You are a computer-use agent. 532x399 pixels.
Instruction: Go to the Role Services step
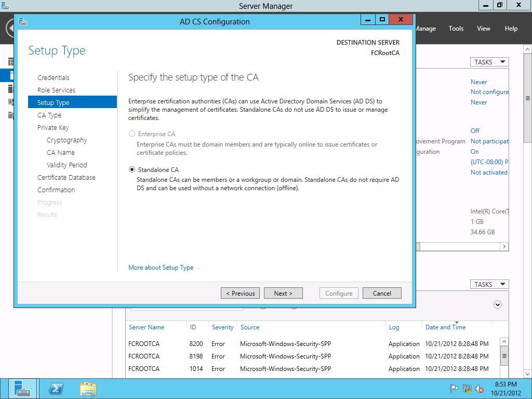56,90
